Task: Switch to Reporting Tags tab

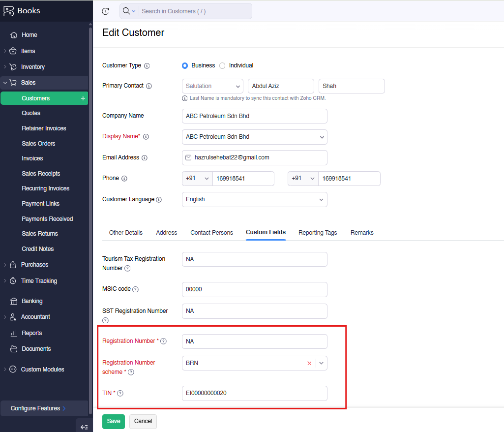Action: click(x=318, y=233)
